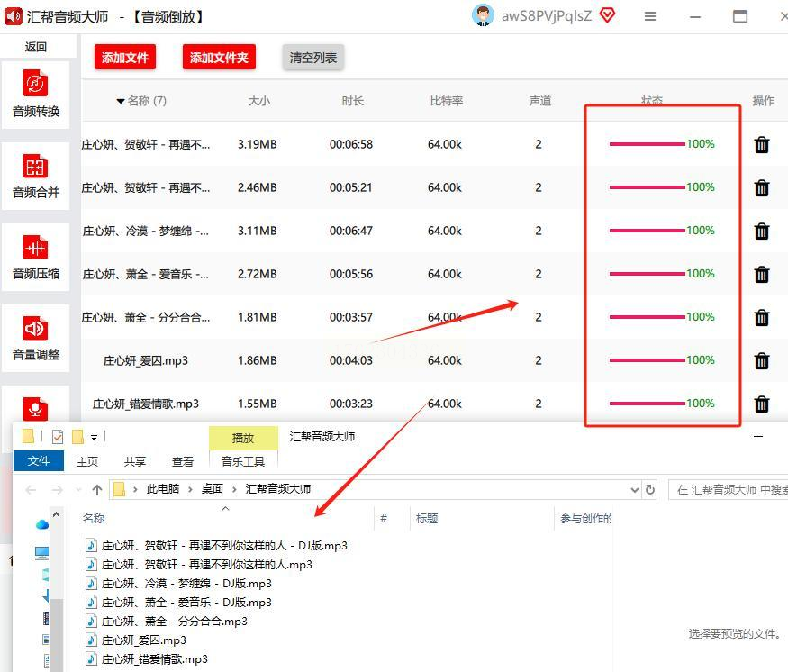Expand chevron after 桌面 in address bar
The image size is (788, 672).
pyautogui.click(x=234, y=489)
